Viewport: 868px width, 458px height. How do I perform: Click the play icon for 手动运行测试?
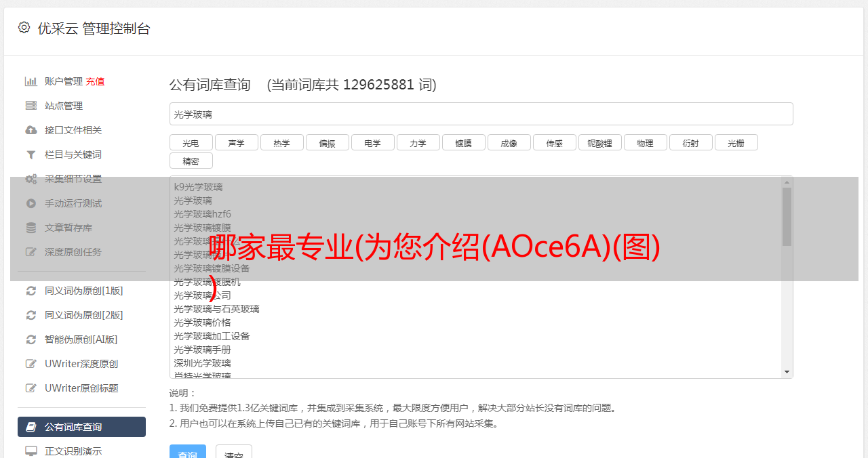(x=31, y=203)
